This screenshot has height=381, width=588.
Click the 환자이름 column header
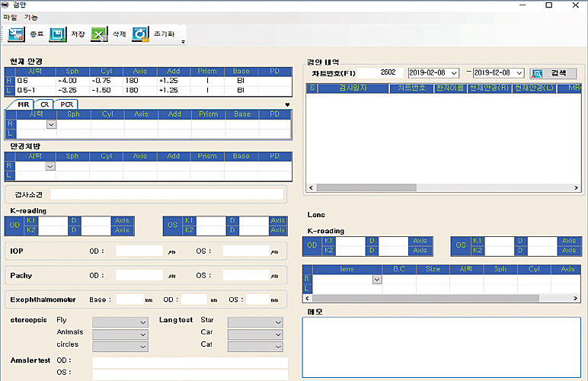point(450,88)
